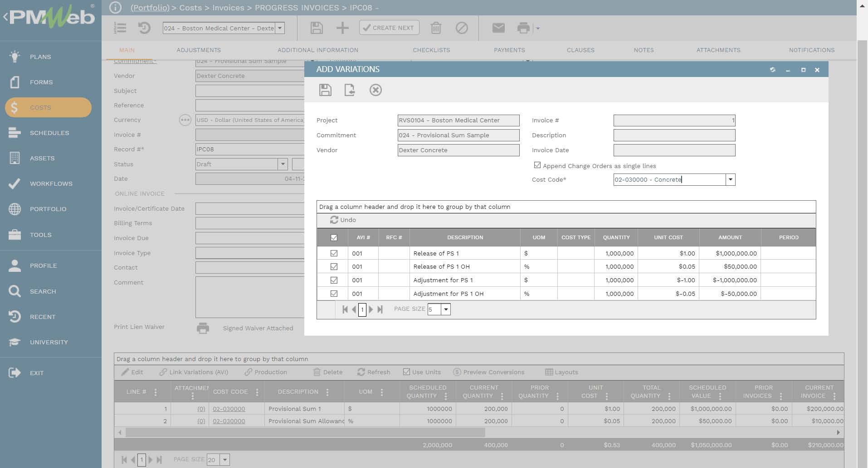Viewport: 868px width, 468px height.
Task: Click the Portfolio breadcrumb link
Action: (x=150, y=8)
